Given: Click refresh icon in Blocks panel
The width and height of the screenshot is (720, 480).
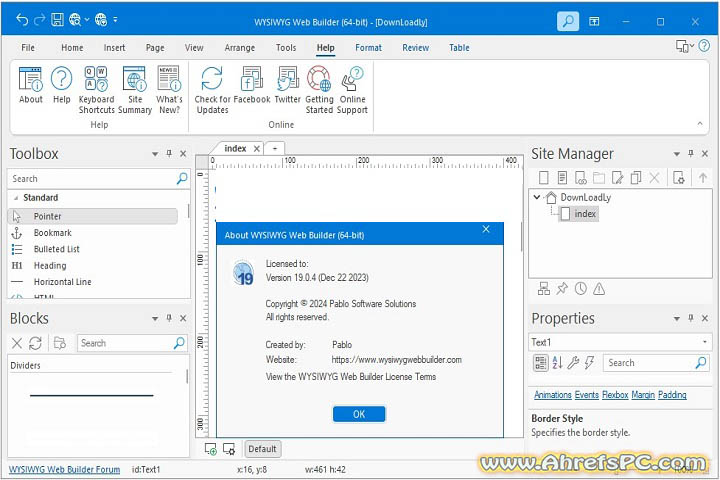Looking at the screenshot, I should coord(35,343).
